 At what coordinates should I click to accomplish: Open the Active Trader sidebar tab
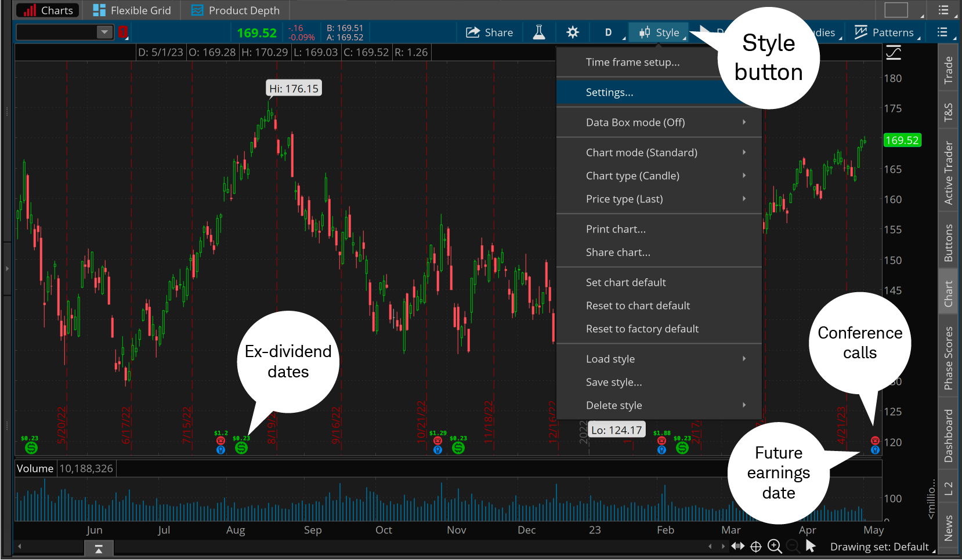pos(948,172)
